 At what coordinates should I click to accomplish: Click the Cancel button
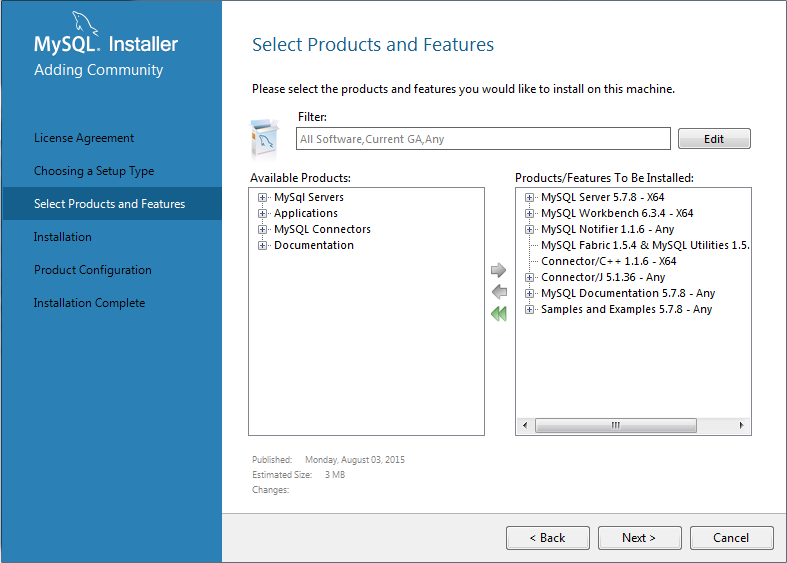pos(731,538)
